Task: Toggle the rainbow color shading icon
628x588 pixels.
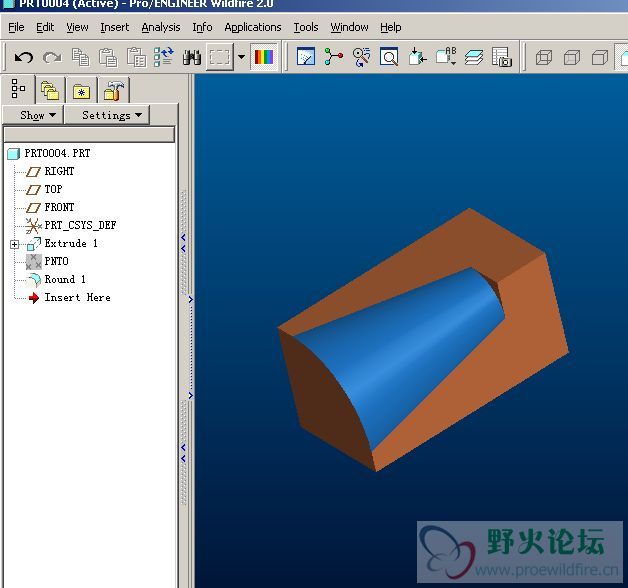Action: [x=264, y=57]
